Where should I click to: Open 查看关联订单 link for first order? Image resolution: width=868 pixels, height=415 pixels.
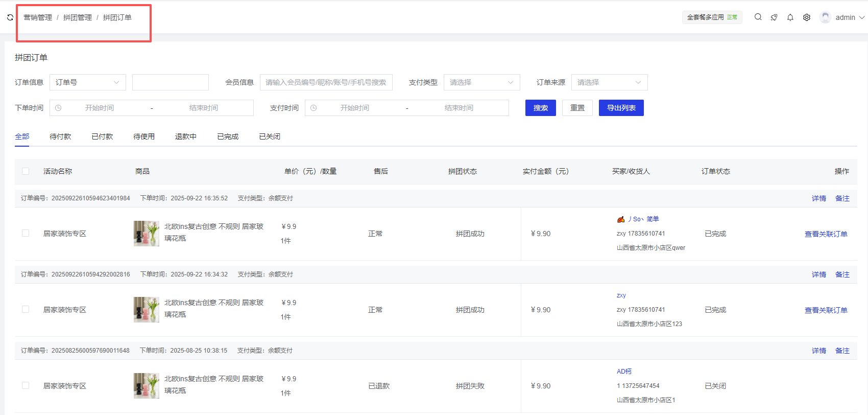826,234
